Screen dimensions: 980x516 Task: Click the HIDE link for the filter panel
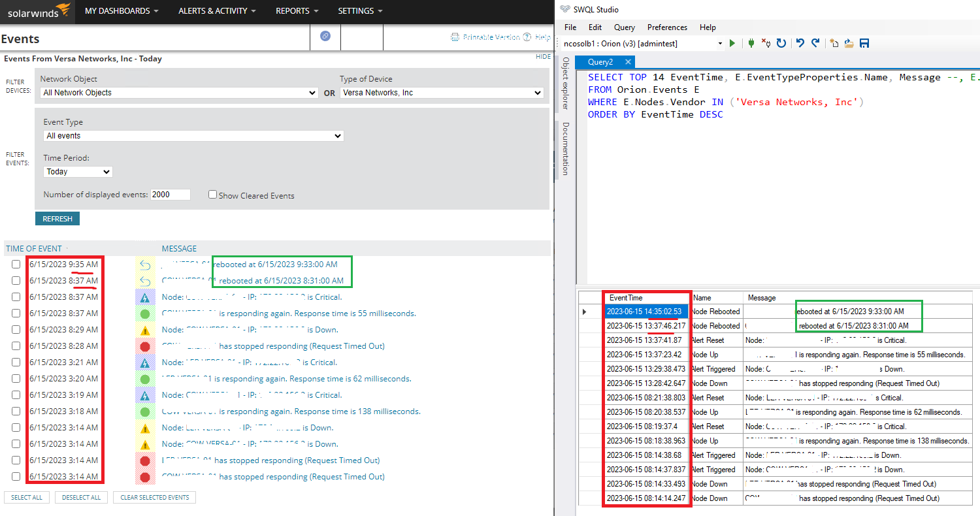point(543,57)
